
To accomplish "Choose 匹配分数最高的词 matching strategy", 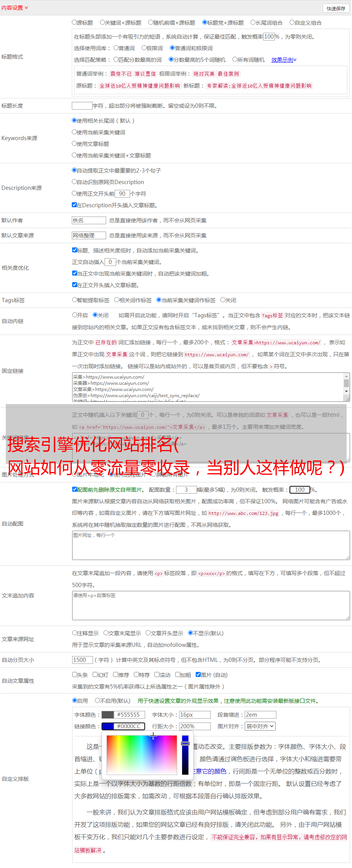I will [x=116, y=59].
